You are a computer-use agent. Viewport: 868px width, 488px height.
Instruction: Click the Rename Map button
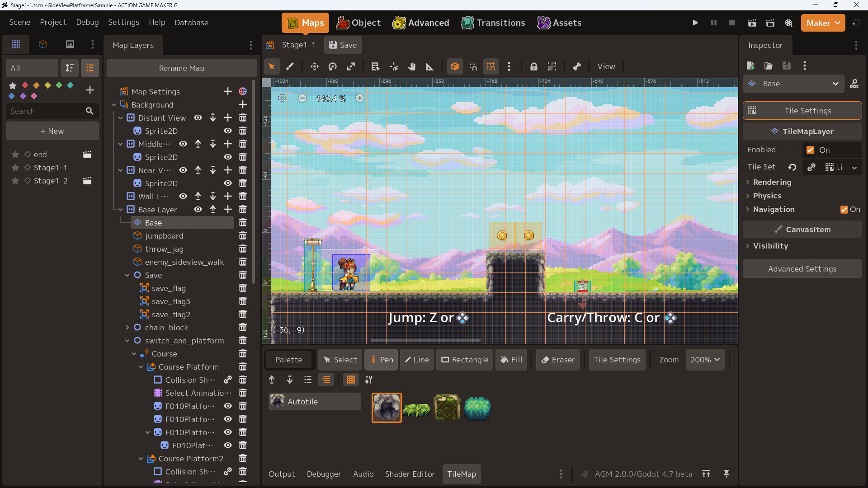tap(182, 68)
